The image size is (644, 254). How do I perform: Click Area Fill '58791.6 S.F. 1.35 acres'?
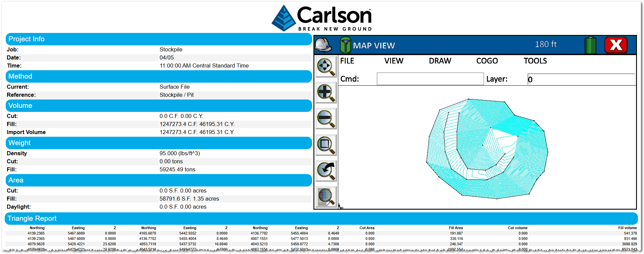(x=189, y=199)
